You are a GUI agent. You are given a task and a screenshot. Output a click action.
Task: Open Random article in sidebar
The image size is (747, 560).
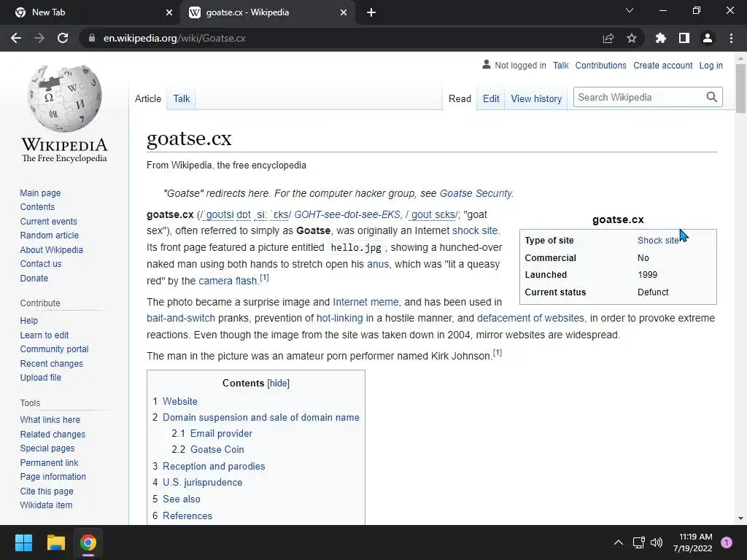coord(50,236)
